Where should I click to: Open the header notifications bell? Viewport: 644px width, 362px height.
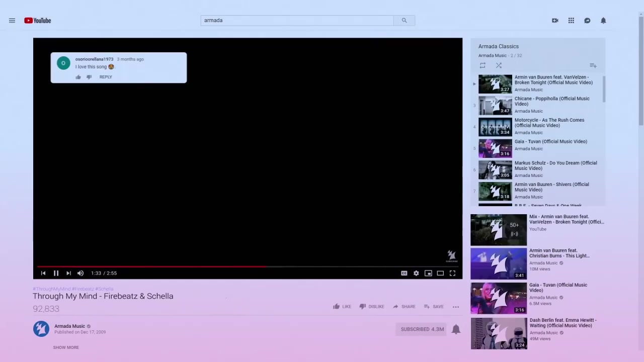point(603,21)
